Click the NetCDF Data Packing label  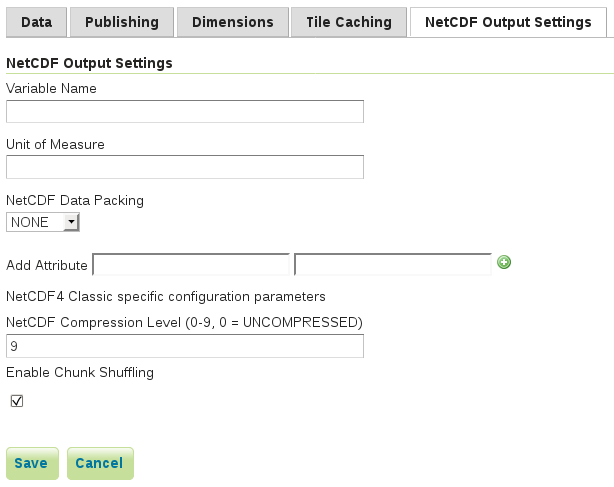75,200
